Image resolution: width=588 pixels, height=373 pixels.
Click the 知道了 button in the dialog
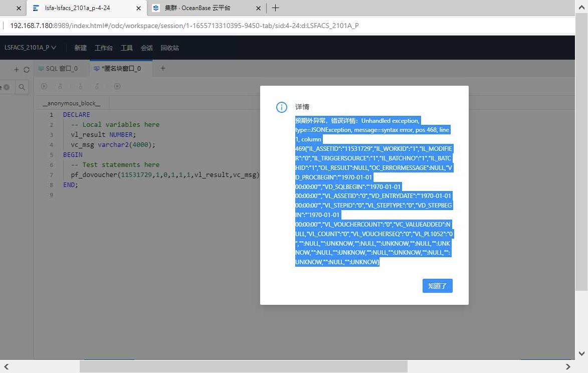(x=437, y=286)
